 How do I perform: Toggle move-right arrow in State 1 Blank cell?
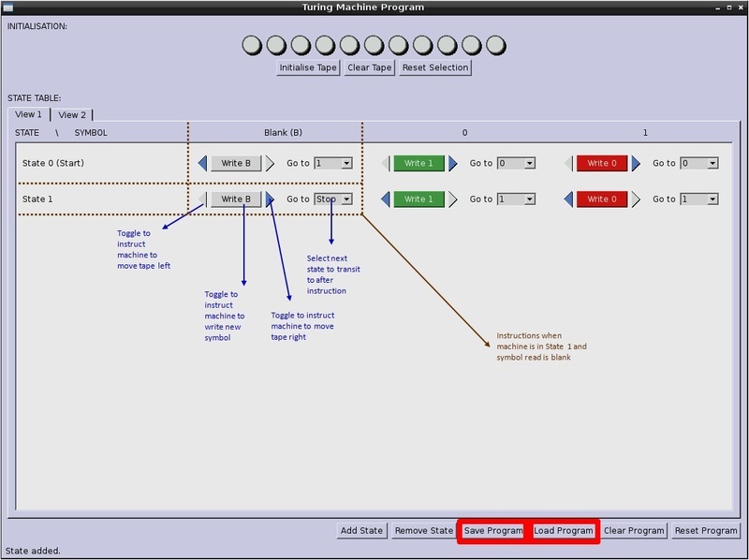270,199
